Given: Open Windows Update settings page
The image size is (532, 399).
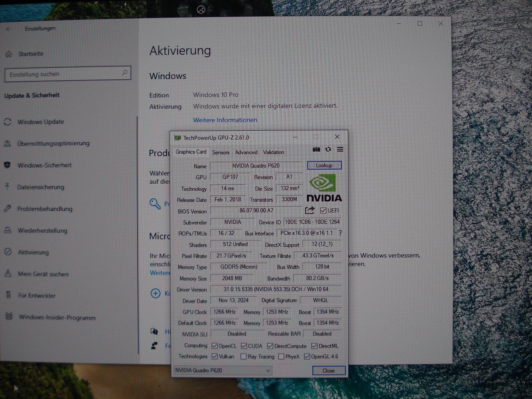Looking at the screenshot, I should (x=41, y=122).
